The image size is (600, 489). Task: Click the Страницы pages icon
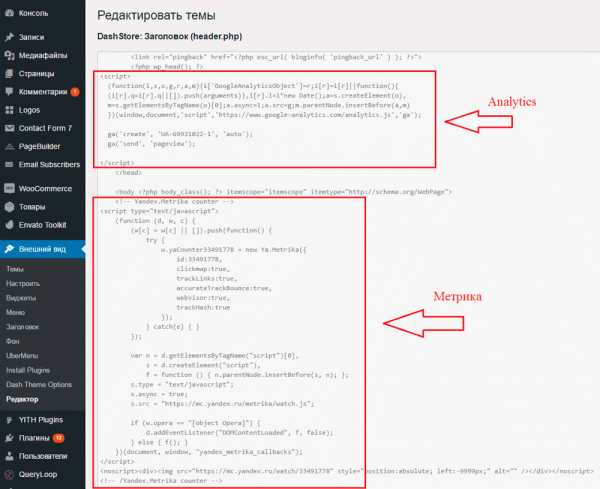9,73
